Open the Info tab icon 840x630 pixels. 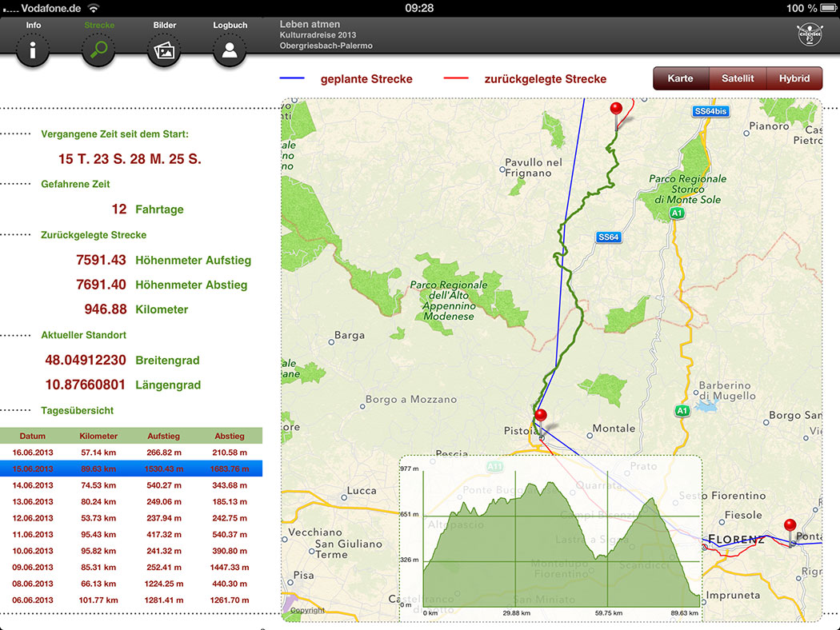pyautogui.click(x=33, y=50)
